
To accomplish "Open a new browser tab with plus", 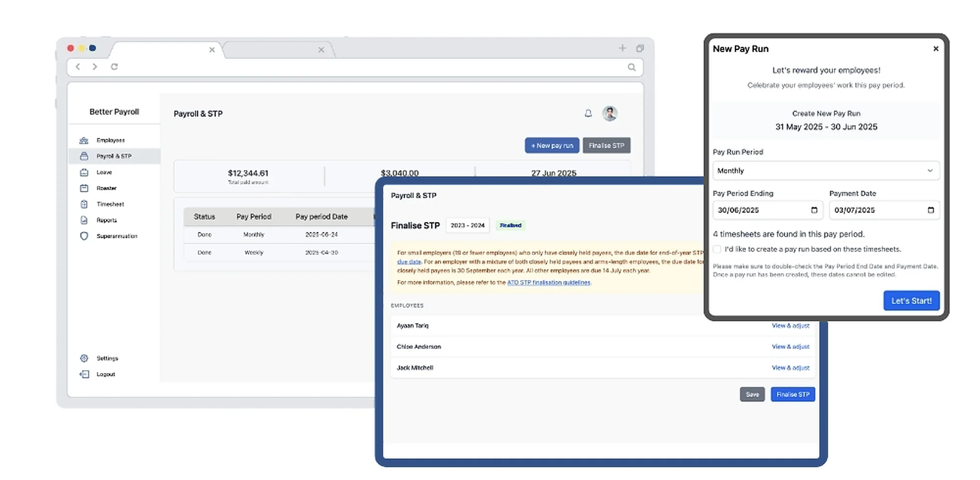I will [622, 48].
